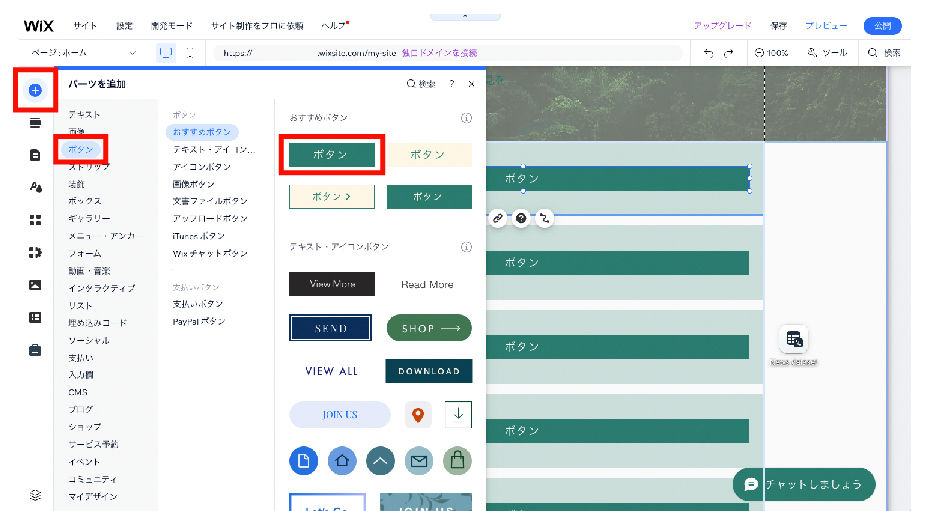Select the ボタン category
The width and height of the screenshot is (929, 511).
tap(81, 149)
